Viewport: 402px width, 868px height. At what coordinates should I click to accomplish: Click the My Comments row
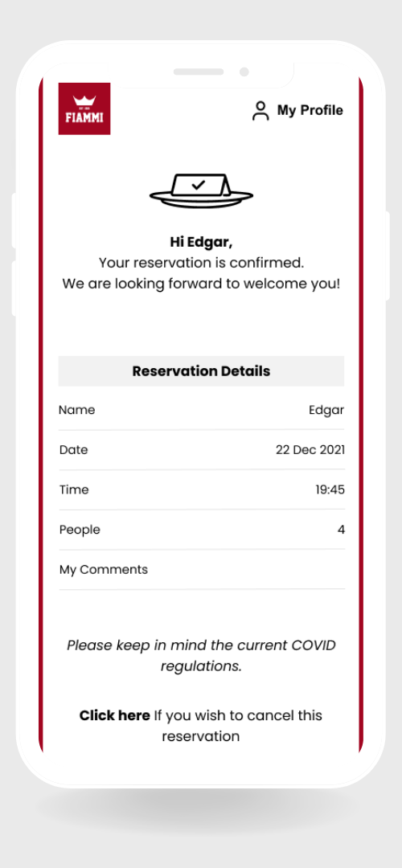(202, 570)
